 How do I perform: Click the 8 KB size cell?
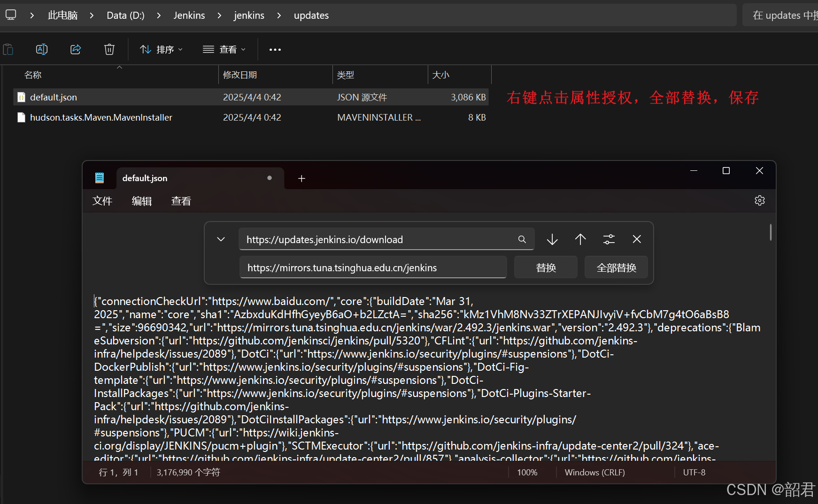tap(477, 117)
